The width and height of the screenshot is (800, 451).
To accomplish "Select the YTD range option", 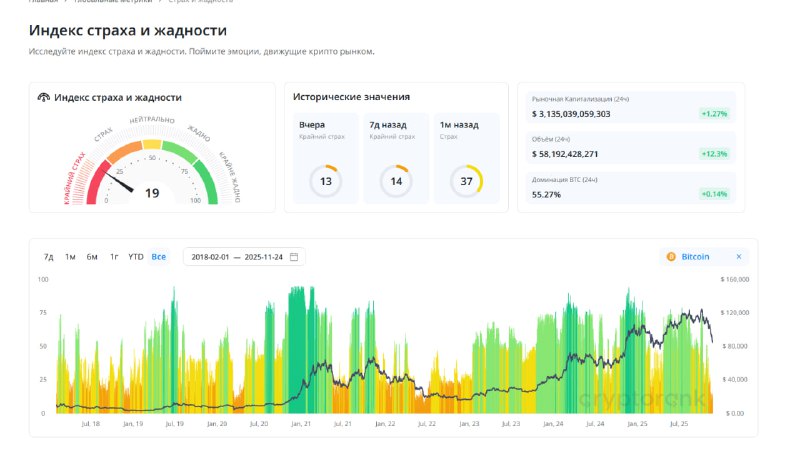I will coord(136,257).
